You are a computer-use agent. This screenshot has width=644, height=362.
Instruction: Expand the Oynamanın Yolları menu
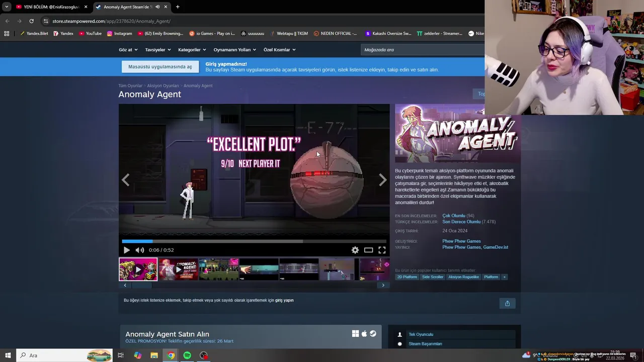[x=235, y=50]
